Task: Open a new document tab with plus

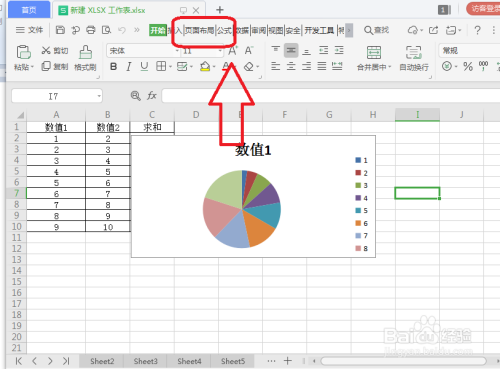Action: click(220, 10)
